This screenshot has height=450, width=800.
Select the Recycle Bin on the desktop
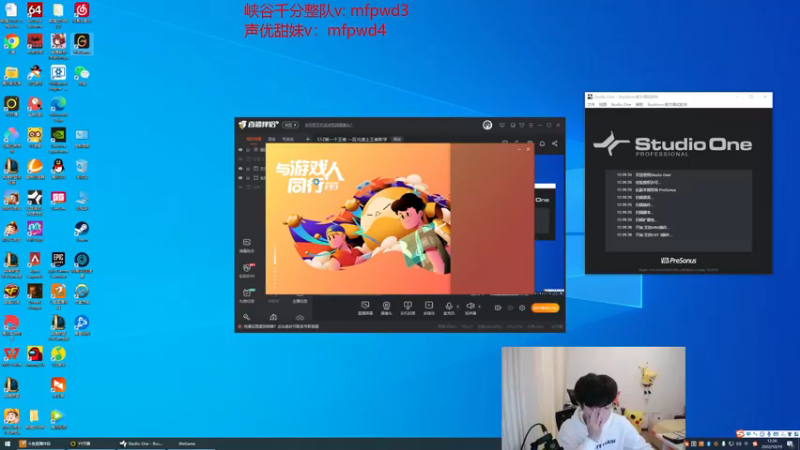tap(82, 167)
